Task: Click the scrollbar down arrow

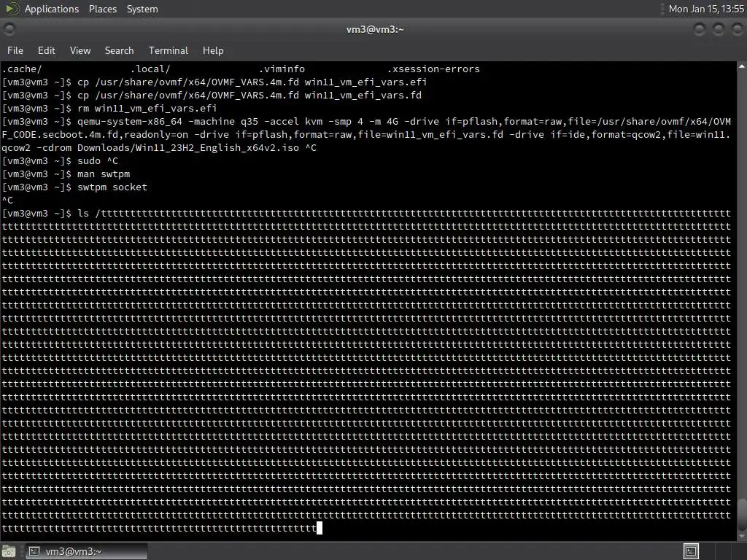Action: point(742,536)
